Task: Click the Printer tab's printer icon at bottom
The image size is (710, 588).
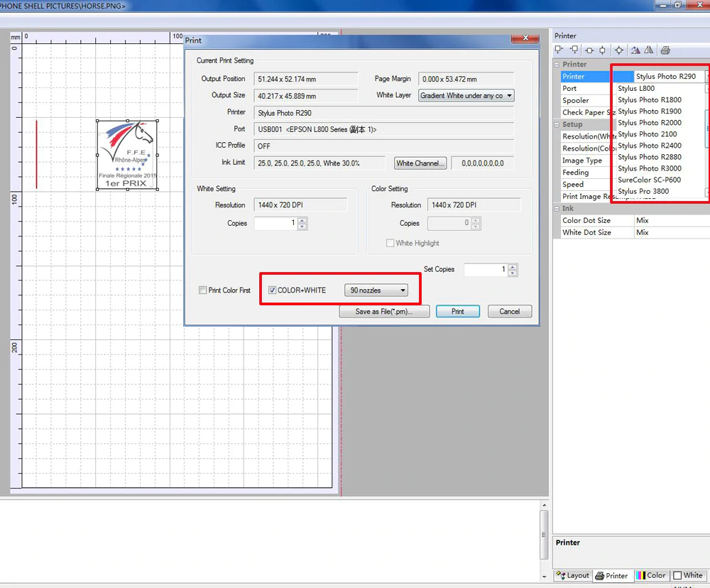Action: tap(600, 575)
